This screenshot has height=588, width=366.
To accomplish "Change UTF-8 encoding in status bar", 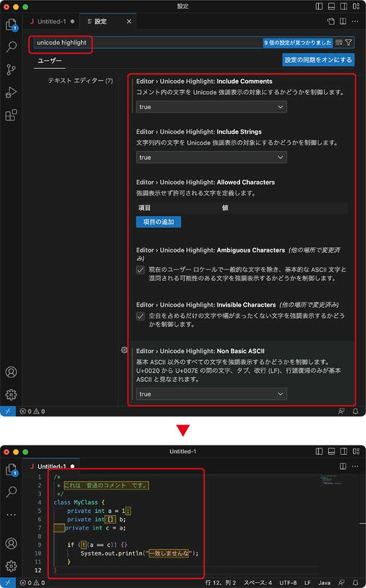I will (287, 583).
